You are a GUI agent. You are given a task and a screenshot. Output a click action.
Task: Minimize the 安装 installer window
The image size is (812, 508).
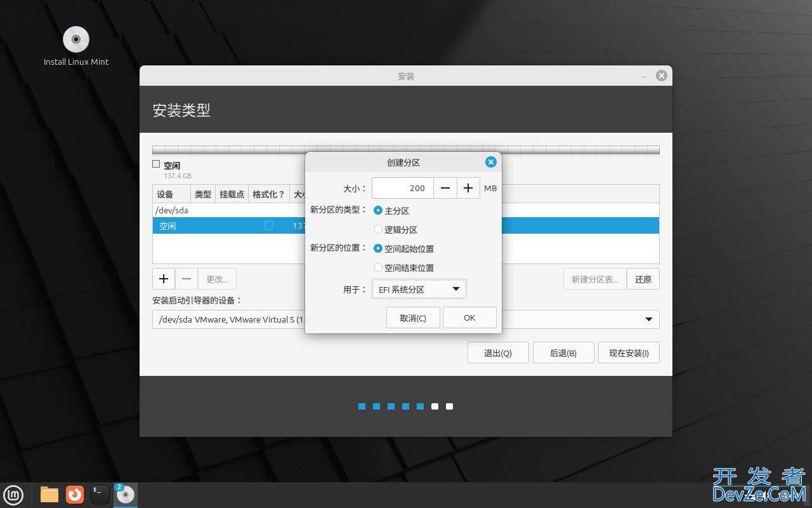click(x=644, y=76)
